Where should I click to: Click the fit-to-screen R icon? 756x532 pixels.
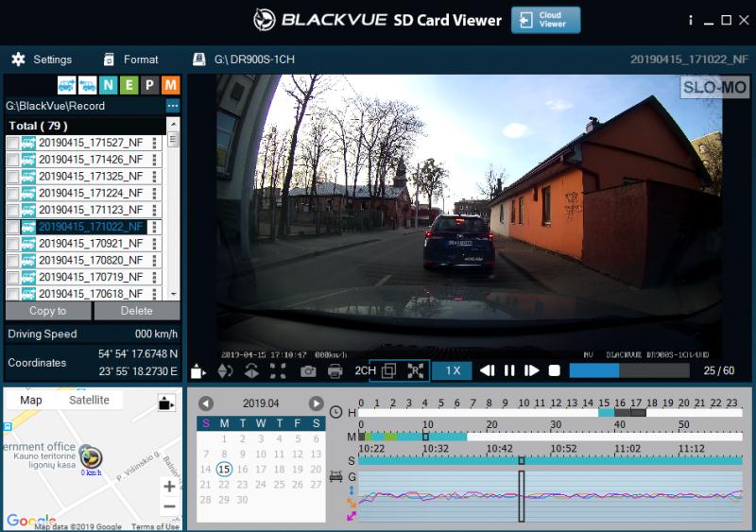click(x=415, y=371)
